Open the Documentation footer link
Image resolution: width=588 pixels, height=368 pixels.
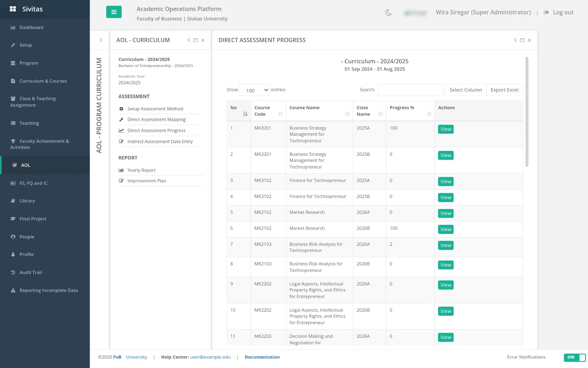coord(262,357)
